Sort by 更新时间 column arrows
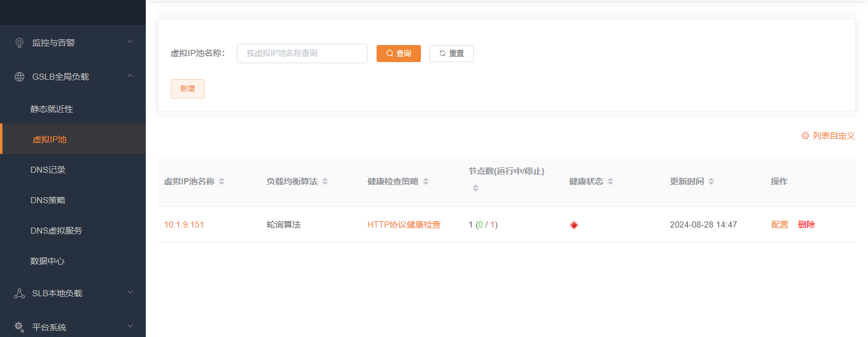Image resolution: width=868 pixels, height=337 pixels. pyautogui.click(x=711, y=182)
